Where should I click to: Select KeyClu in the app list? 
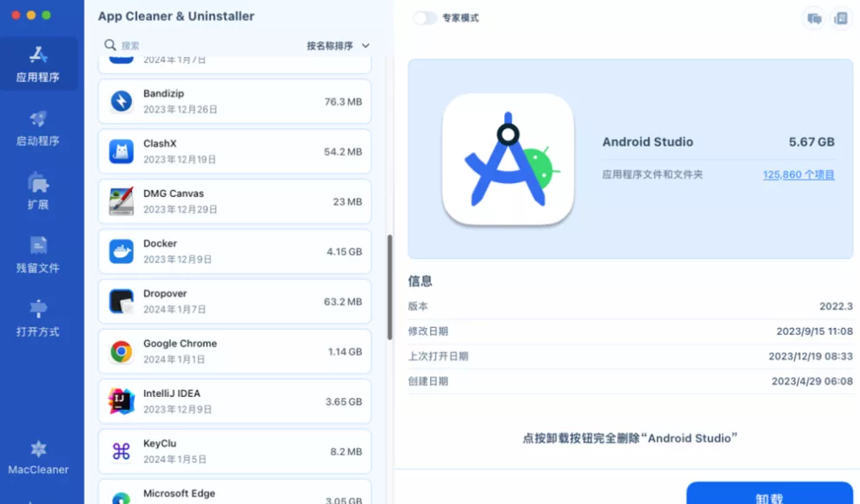point(235,451)
